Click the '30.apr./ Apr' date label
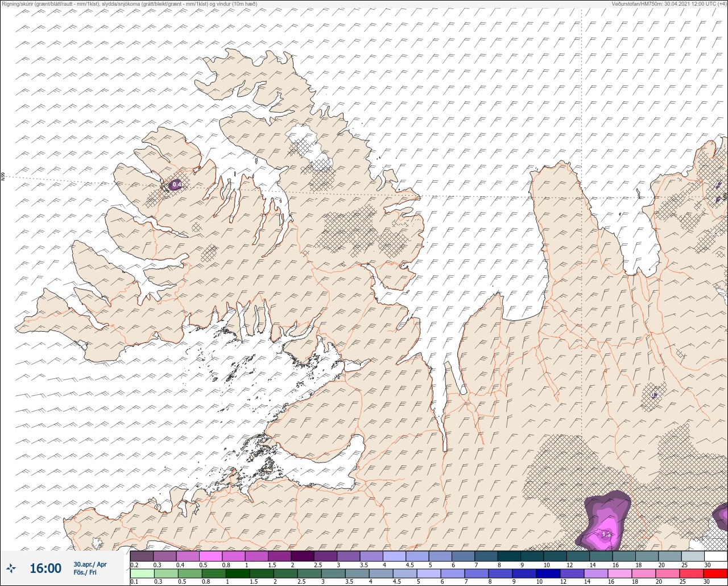The height and width of the screenshot is (586, 728). 90,564
